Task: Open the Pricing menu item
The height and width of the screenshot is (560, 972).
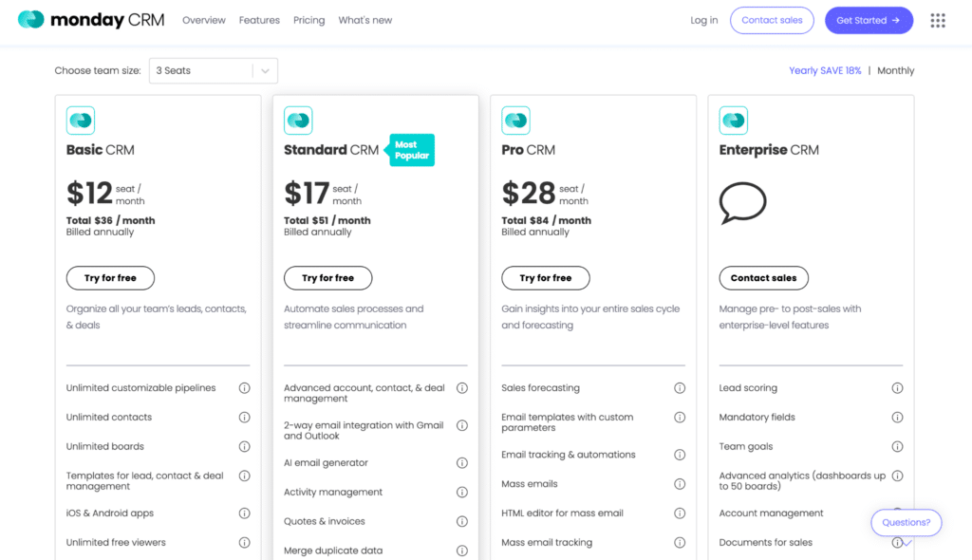Action: (308, 20)
